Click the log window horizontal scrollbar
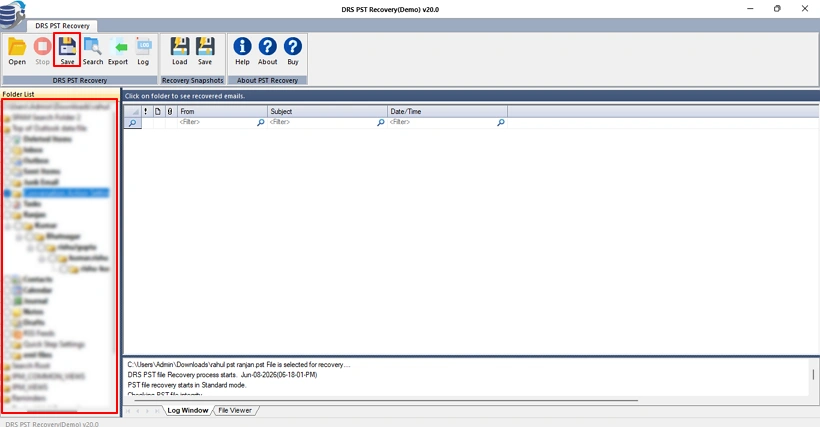 pyautogui.click(x=386, y=400)
